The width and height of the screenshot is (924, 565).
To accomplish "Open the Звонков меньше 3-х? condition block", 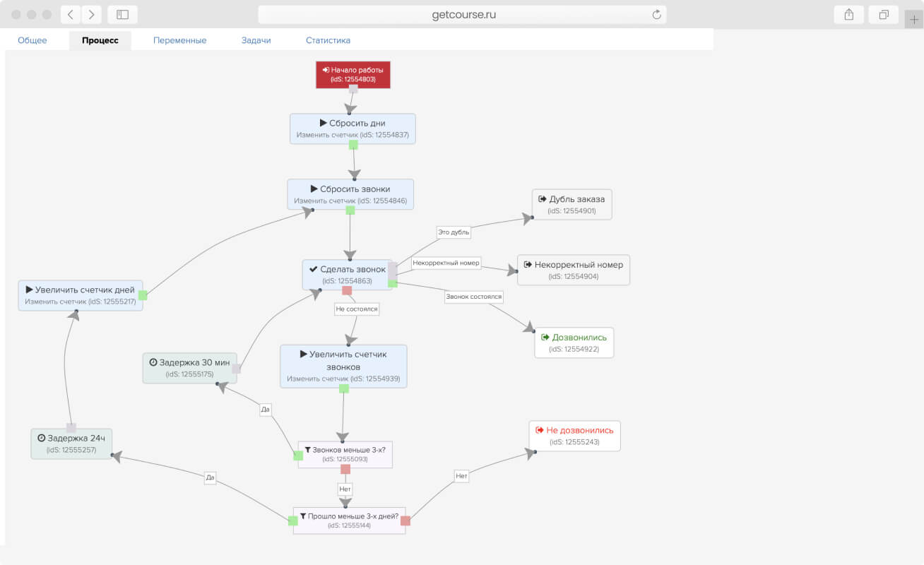I will click(345, 454).
